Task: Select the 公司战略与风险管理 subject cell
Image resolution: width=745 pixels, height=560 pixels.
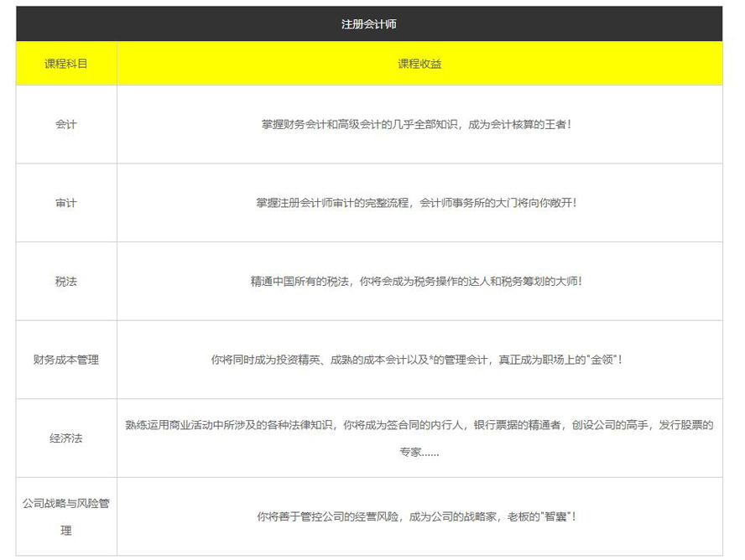Action: pyautogui.click(x=66, y=516)
